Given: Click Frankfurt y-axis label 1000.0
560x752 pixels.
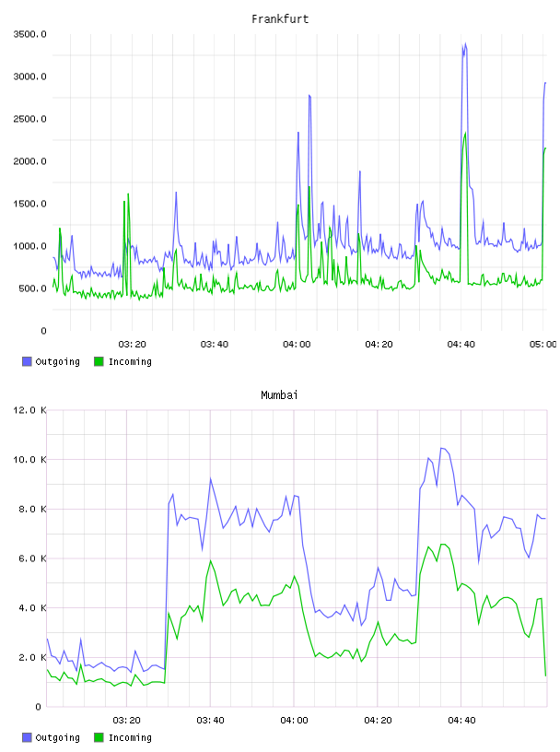Looking at the screenshot, I should (x=29, y=246).
